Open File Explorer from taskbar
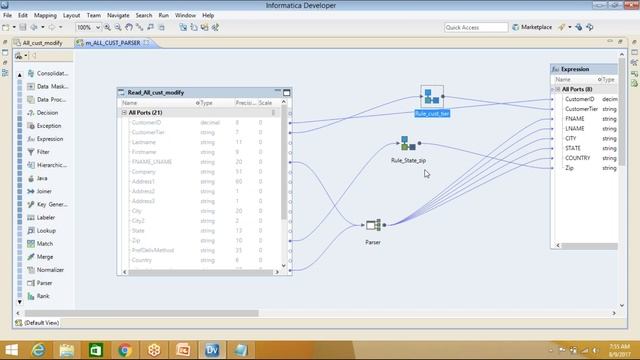 coord(67,350)
